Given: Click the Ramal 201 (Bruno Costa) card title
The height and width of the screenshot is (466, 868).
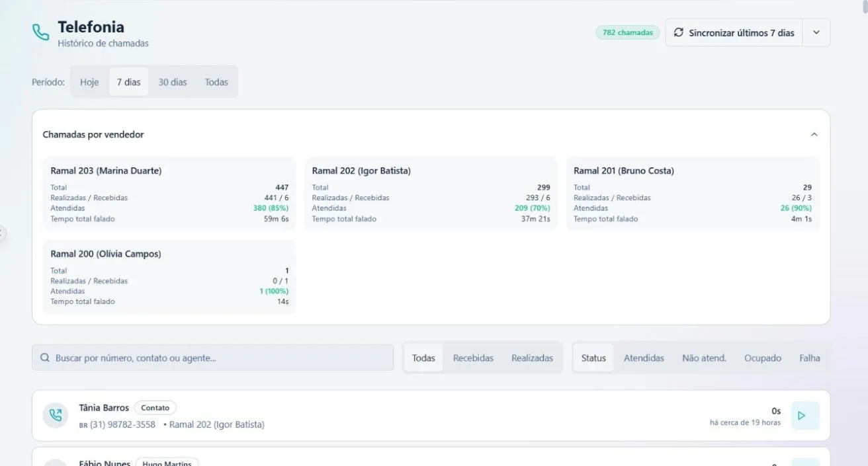Looking at the screenshot, I should point(624,171).
